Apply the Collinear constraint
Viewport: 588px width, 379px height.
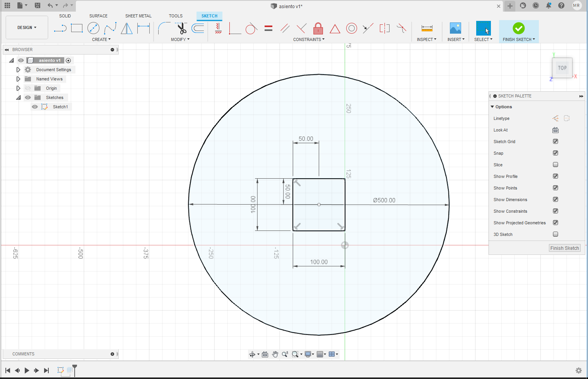(368, 28)
